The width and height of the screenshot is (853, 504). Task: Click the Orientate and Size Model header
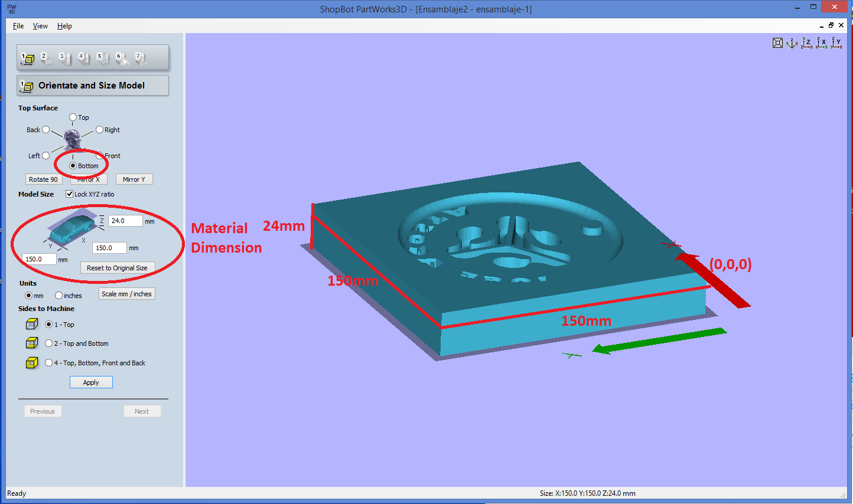[93, 86]
